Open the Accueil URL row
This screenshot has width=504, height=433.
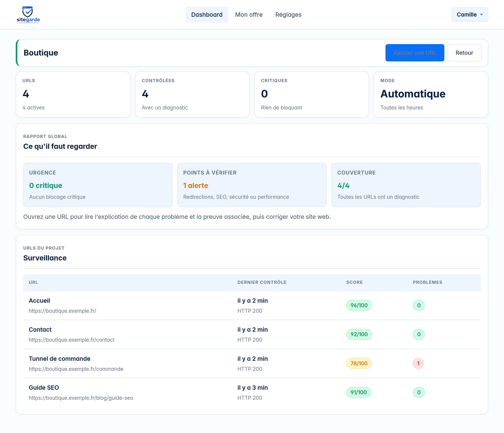tap(252, 305)
